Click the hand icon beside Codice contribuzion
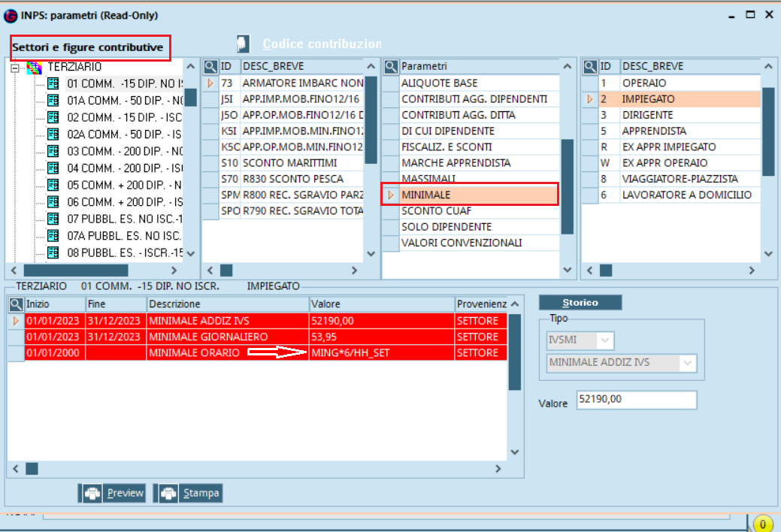Screen dimensions: 781x532 (x=243, y=44)
